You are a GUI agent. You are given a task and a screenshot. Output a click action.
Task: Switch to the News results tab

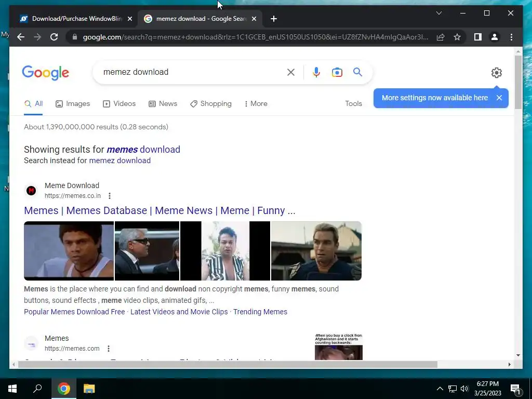[163, 104]
